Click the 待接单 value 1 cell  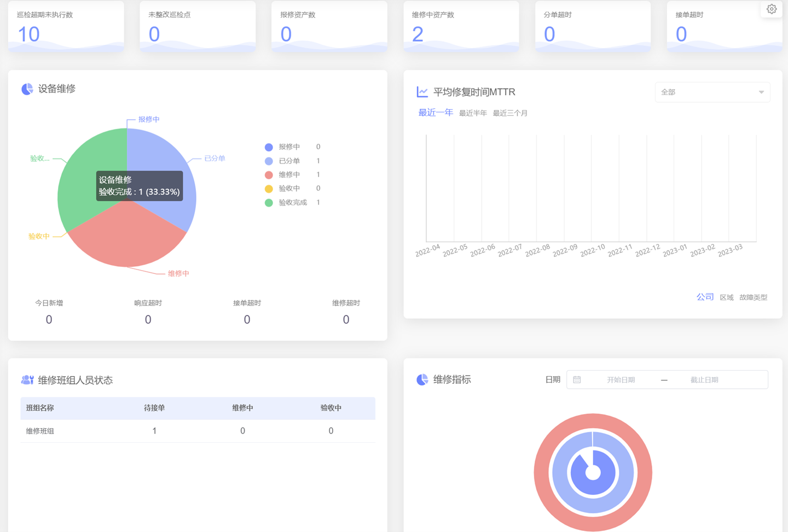click(x=154, y=431)
